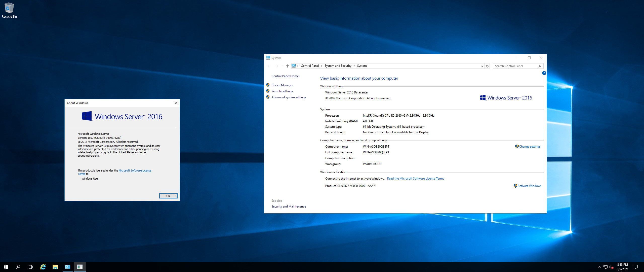Close the System window
Viewport: 644px width, 272px height.
click(x=541, y=58)
